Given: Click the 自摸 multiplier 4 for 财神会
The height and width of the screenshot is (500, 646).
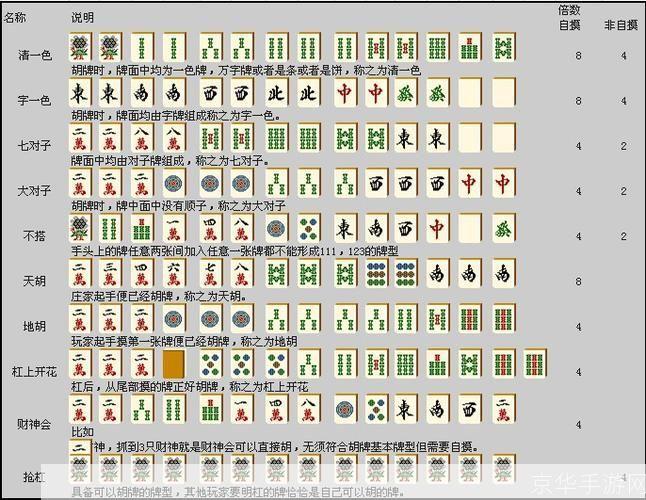Looking at the screenshot, I should tap(578, 424).
